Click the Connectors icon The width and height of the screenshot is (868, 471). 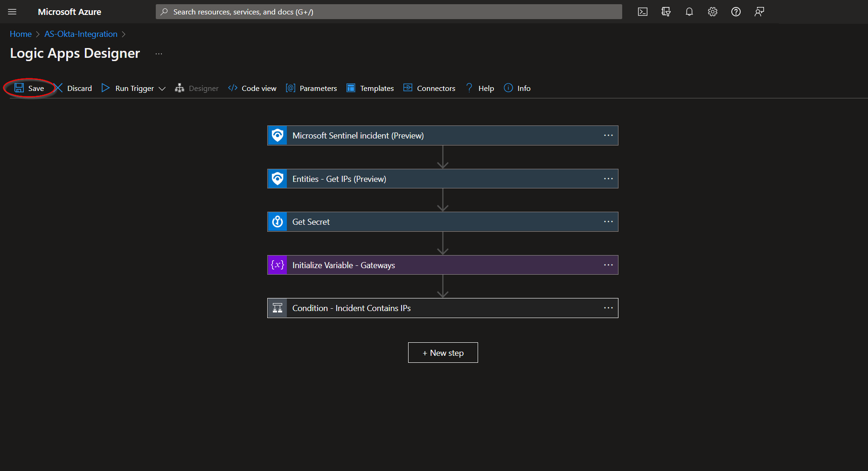point(408,88)
